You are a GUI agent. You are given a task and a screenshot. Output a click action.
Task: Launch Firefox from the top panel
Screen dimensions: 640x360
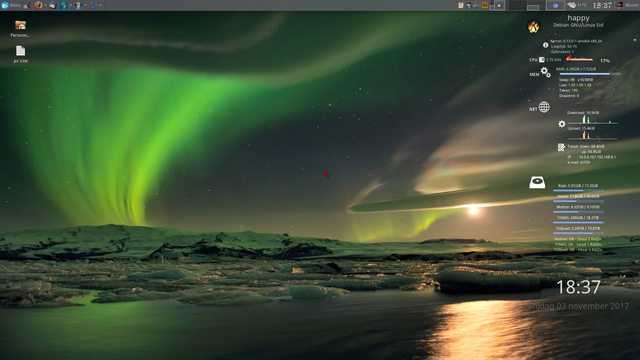(x=38, y=5)
